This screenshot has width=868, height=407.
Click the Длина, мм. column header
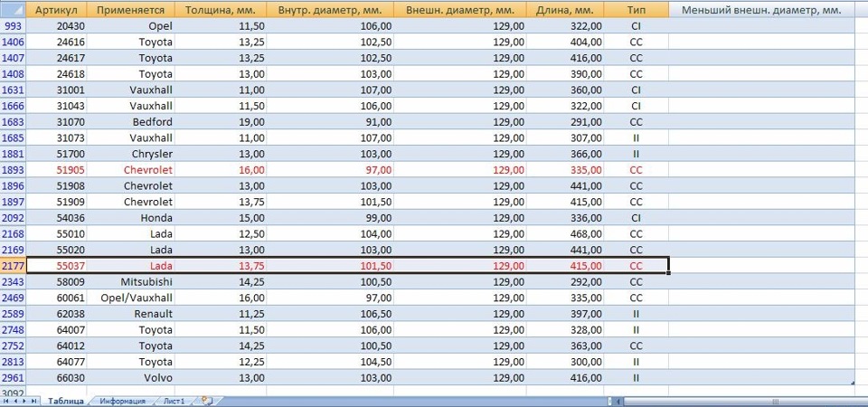[565, 9]
